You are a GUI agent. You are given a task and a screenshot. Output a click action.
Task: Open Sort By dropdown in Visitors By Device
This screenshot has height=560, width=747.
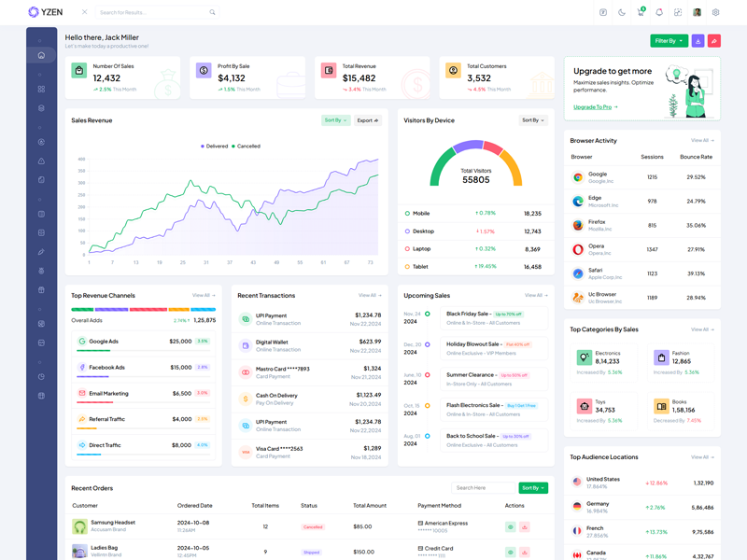point(532,120)
